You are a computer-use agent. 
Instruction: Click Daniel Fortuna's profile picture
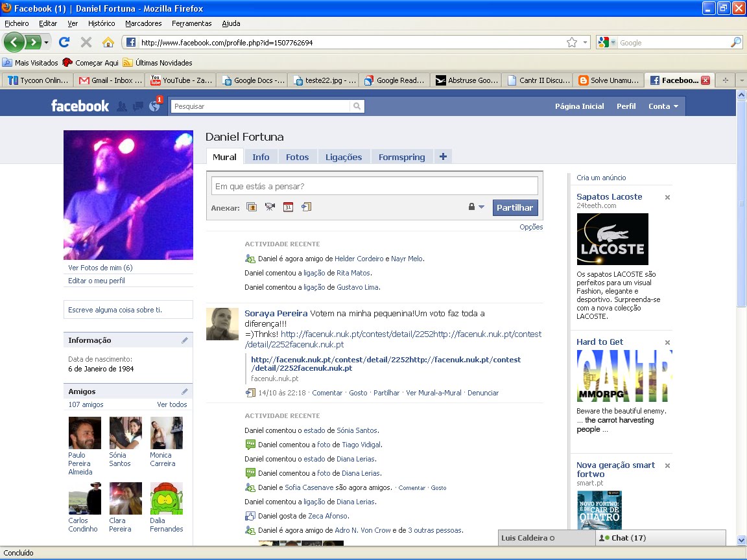point(128,194)
